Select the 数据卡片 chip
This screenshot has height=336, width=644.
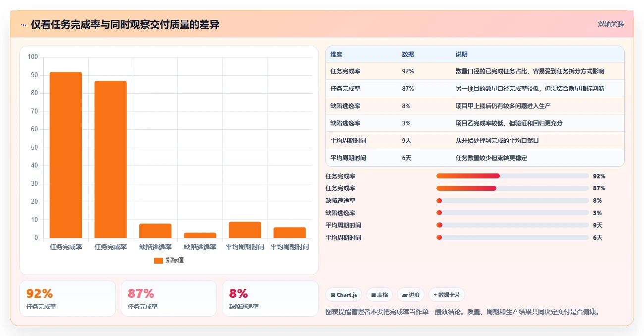(446, 295)
